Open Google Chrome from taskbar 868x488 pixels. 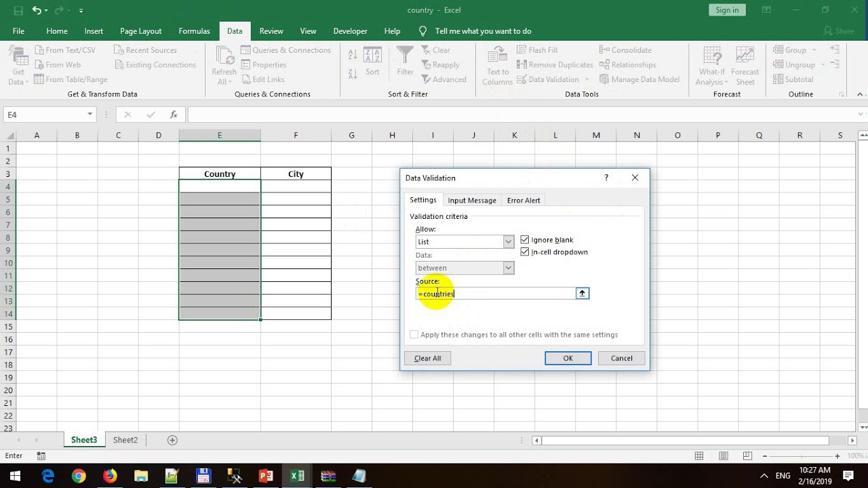79,476
